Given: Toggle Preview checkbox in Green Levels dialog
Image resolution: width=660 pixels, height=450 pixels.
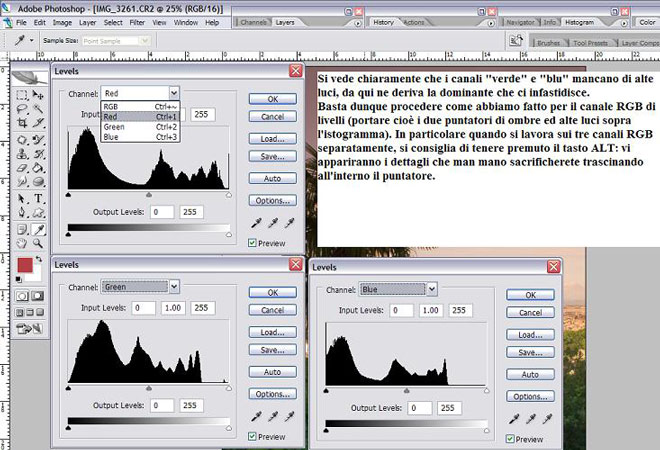Looking at the screenshot, I should coord(254,436).
